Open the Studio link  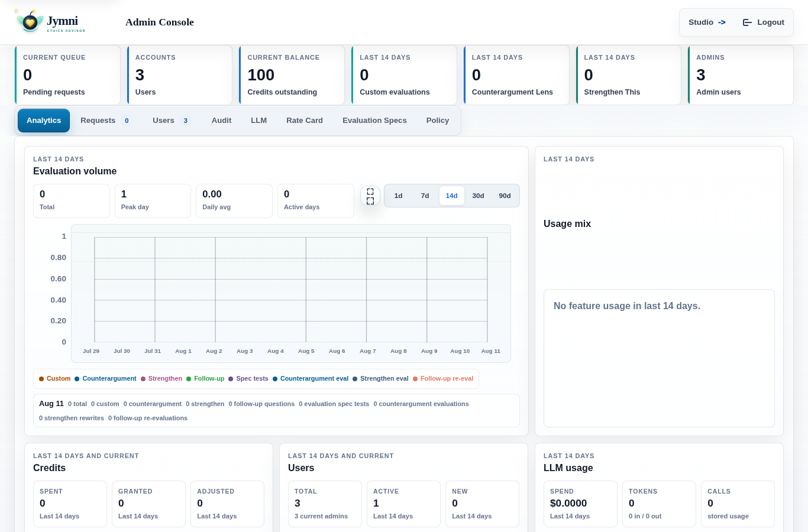coord(707,22)
